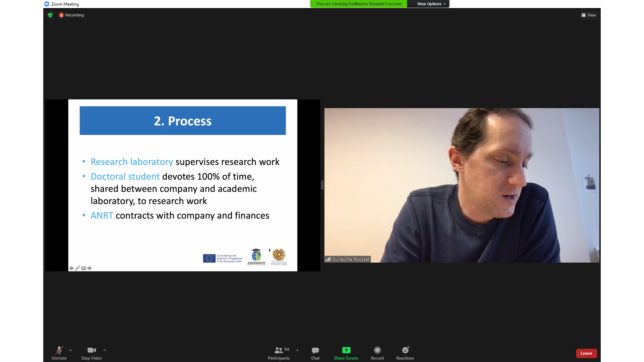Open the slide show menu icon

83,268
